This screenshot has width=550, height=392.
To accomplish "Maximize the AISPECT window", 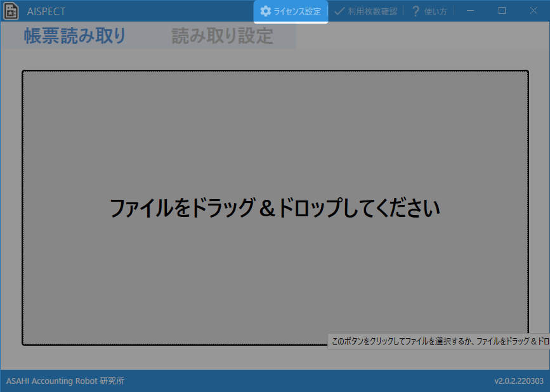I will point(502,11).
